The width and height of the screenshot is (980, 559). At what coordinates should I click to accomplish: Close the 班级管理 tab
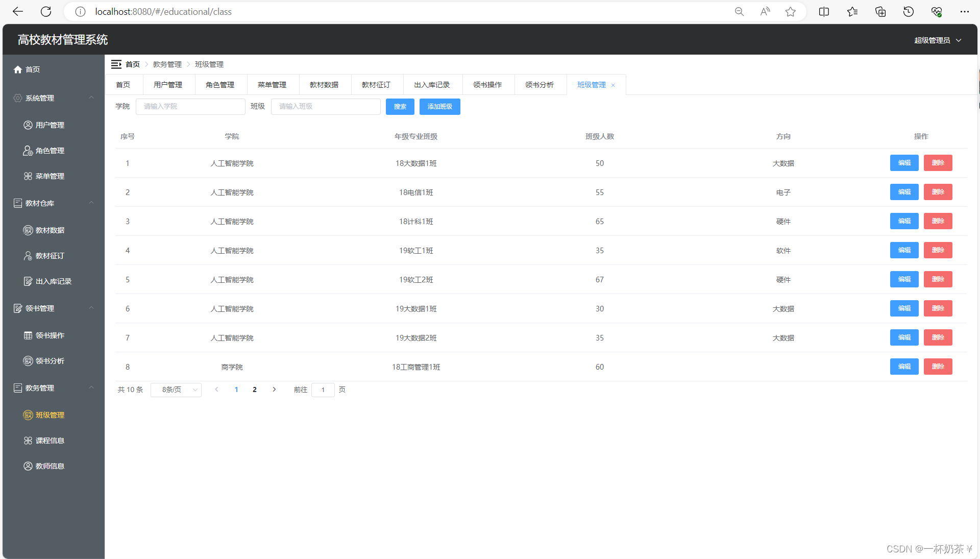click(x=613, y=85)
